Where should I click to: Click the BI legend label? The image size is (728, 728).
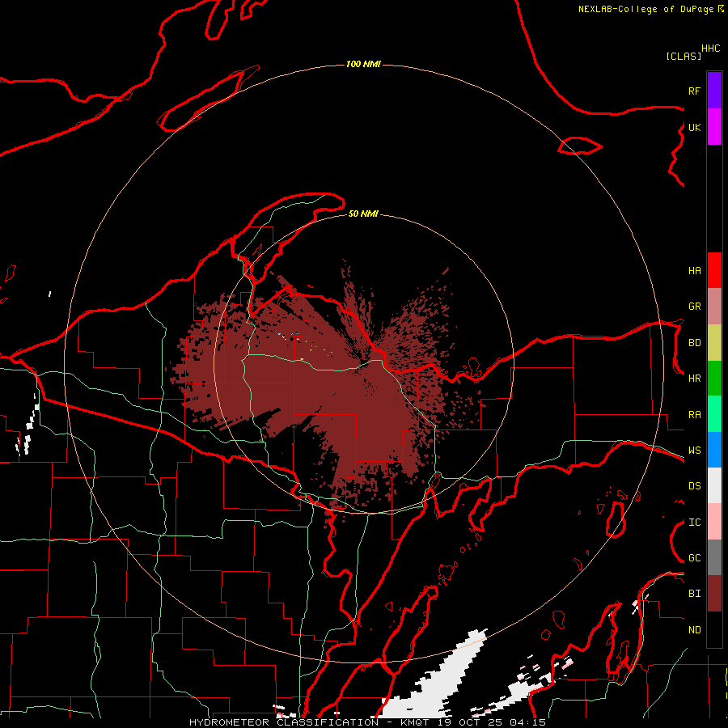click(694, 594)
